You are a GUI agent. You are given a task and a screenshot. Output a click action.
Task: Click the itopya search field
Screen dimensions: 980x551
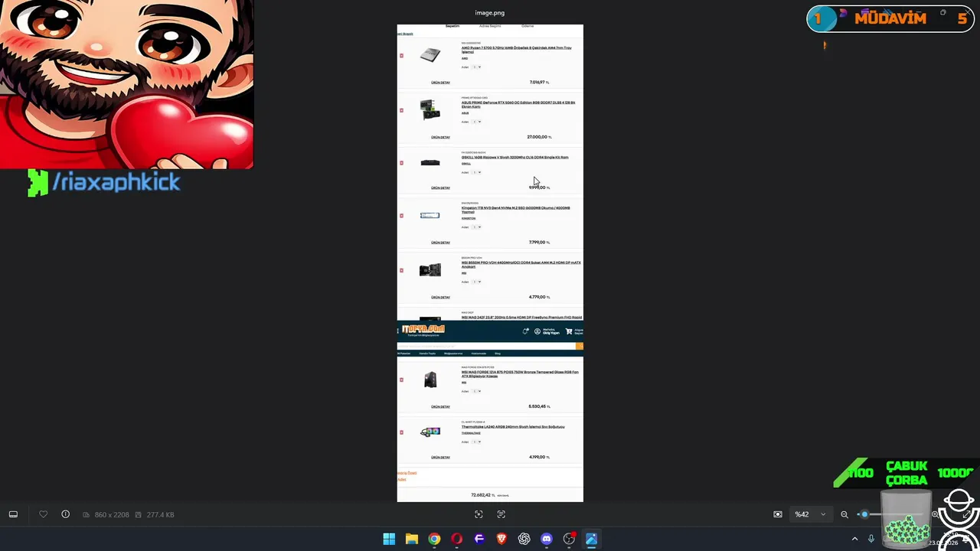[x=485, y=346]
